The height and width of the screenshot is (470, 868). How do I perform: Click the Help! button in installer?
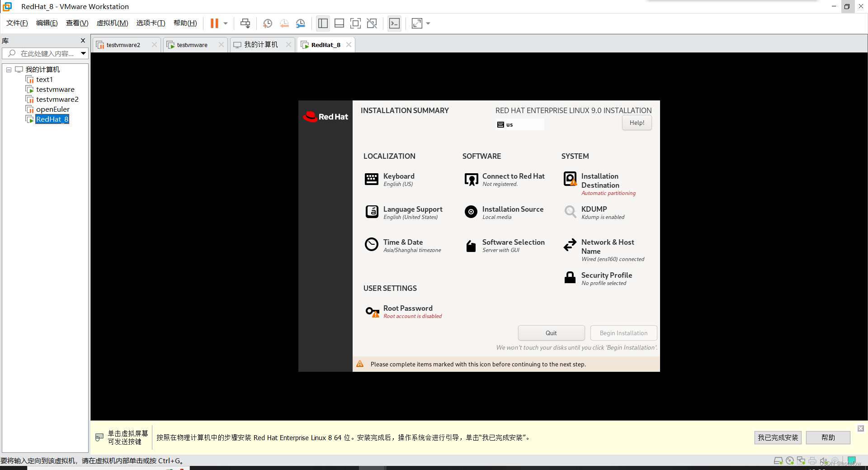click(x=637, y=123)
